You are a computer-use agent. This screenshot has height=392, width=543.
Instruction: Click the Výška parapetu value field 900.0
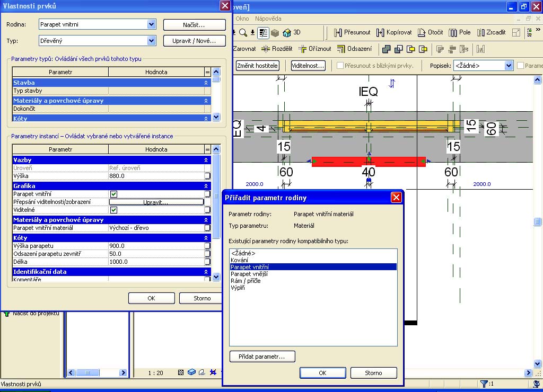(156, 246)
